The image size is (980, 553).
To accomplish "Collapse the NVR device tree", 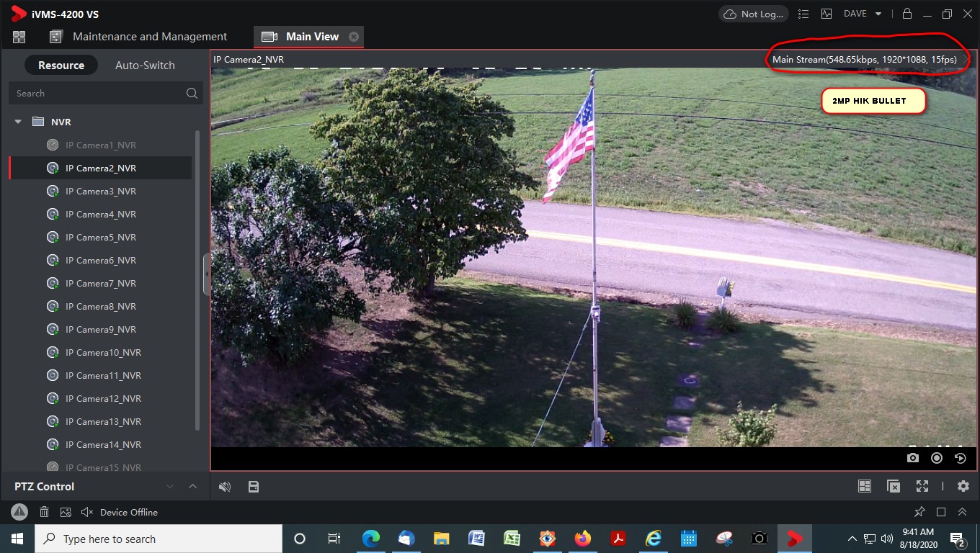I will coord(19,122).
